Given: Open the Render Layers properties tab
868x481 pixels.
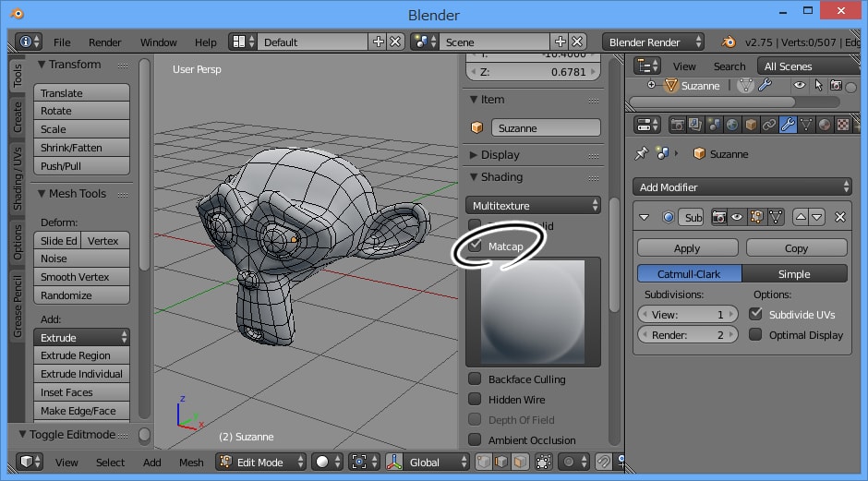Looking at the screenshot, I should (695, 125).
